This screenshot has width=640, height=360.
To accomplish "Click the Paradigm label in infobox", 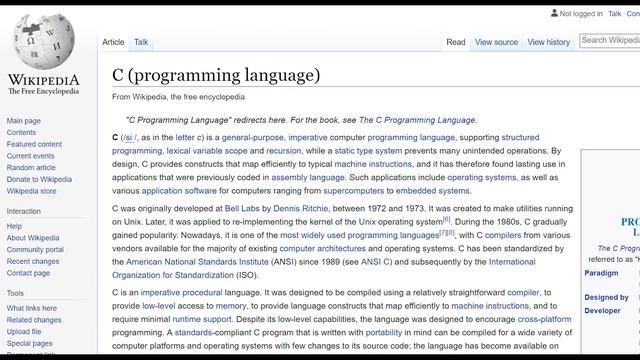I will tap(601, 273).
